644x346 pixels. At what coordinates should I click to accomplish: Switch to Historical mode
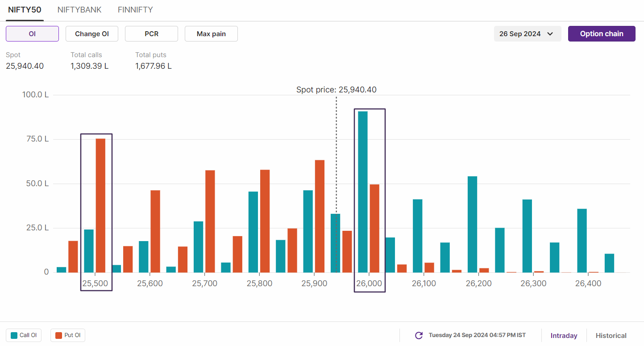[x=611, y=335]
